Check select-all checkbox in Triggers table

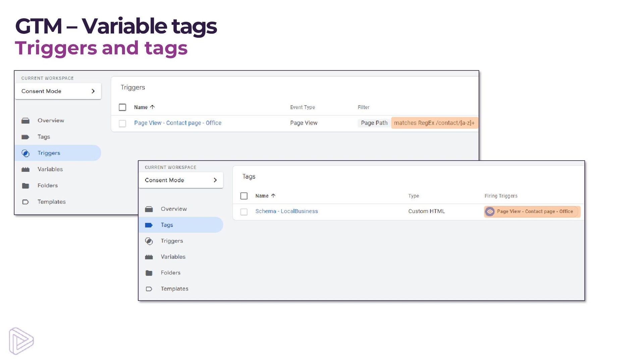coord(122,107)
